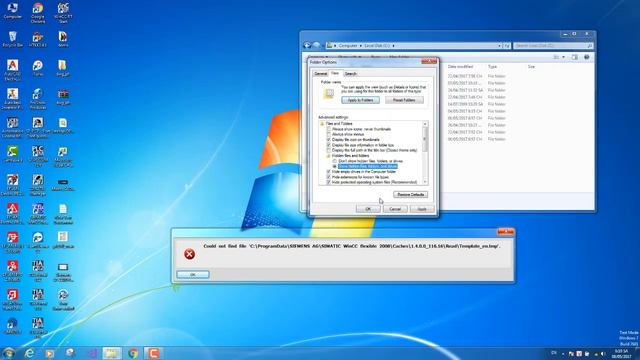Toggle the Explorer preview pane button
This screenshot has width=640, height=360.
pos(575,57)
